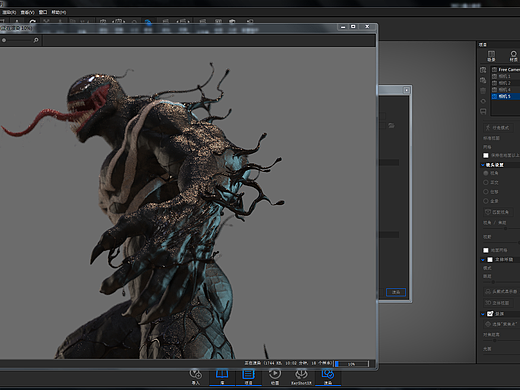Screen dimensions: 520x390
Task: Select Free Camera in the camera list
Action: click(505, 70)
